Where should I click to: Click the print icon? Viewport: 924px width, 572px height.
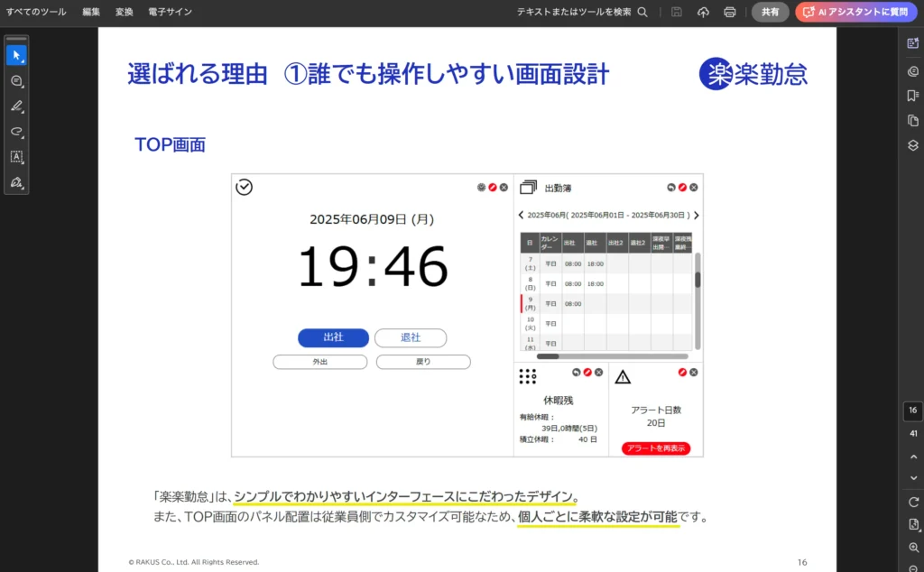(x=730, y=12)
